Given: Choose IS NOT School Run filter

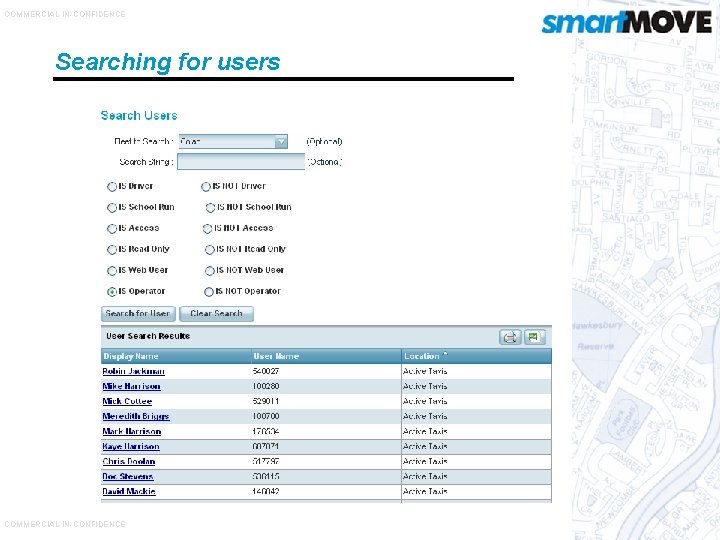Looking at the screenshot, I should pos(210,208).
